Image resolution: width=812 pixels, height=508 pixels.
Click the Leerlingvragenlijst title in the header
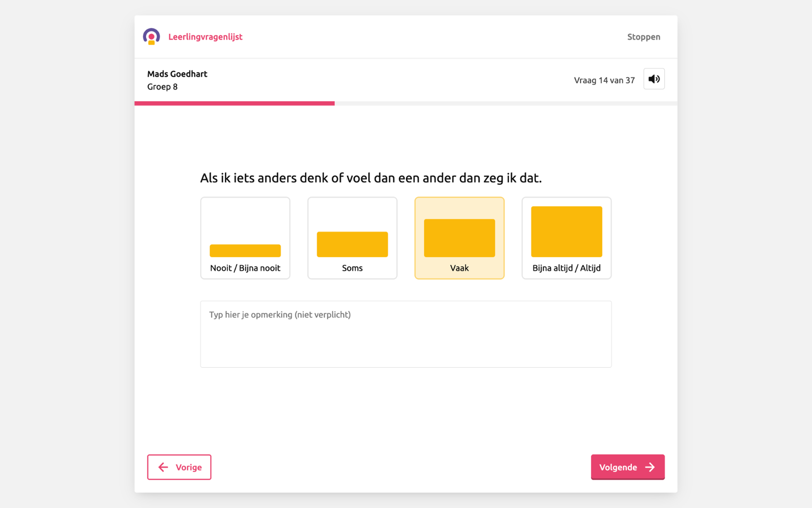click(206, 37)
